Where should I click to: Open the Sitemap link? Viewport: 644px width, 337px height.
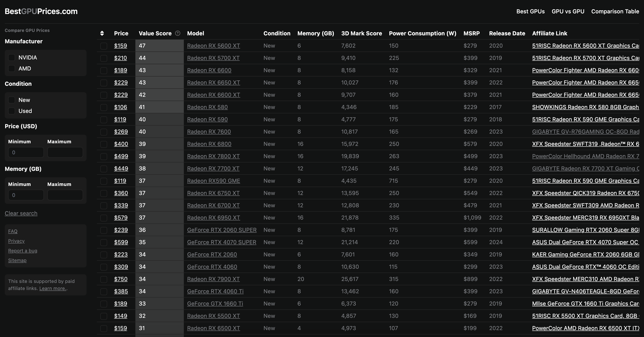17,261
